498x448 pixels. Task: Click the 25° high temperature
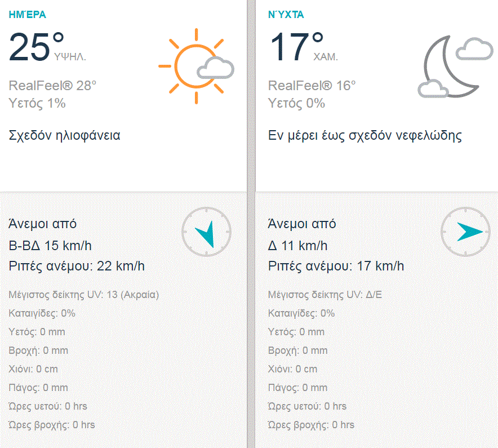(37, 46)
